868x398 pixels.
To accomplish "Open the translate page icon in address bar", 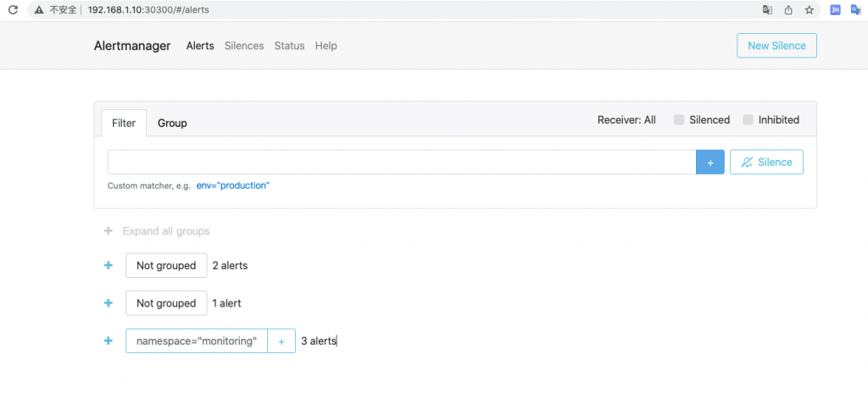I will (767, 10).
